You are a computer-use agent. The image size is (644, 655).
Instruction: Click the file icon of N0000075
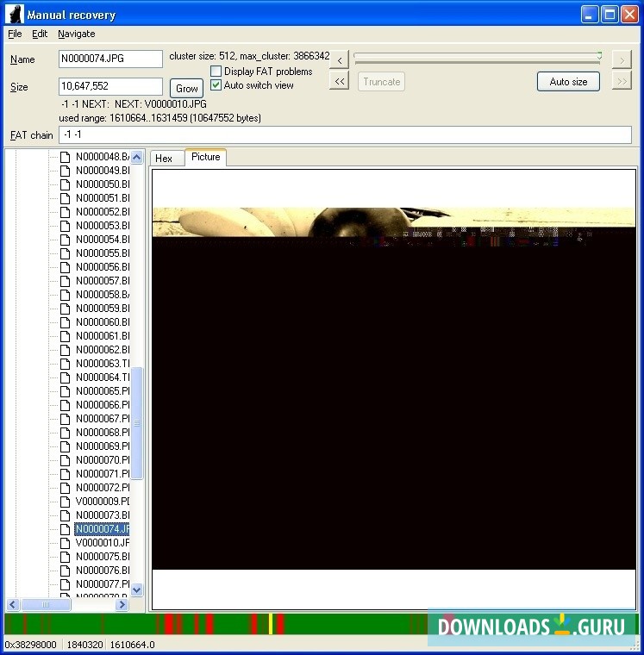(65, 557)
